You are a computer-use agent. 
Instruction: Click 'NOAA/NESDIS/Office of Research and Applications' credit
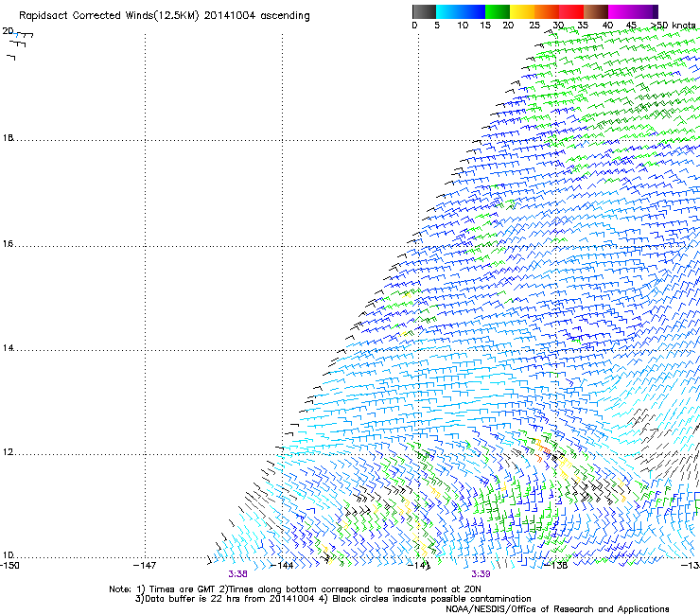(557, 609)
